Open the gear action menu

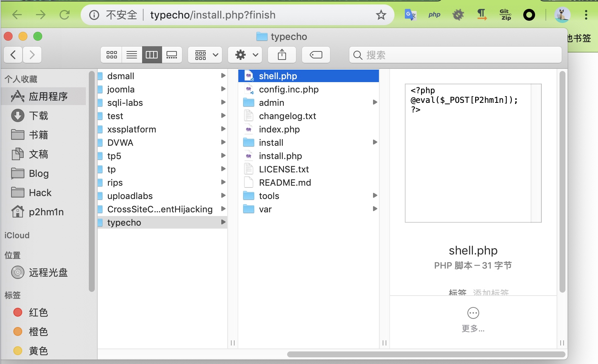click(245, 55)
